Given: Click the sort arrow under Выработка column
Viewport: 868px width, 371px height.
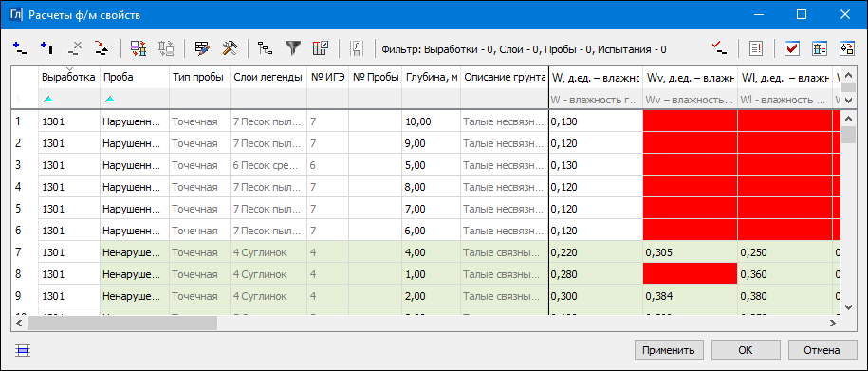Looking at the screenshot, I should [x=48, y=99].
